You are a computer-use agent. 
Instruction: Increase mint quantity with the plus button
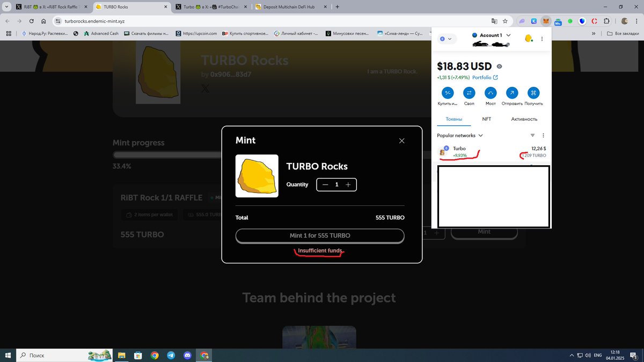click(348, 184)
